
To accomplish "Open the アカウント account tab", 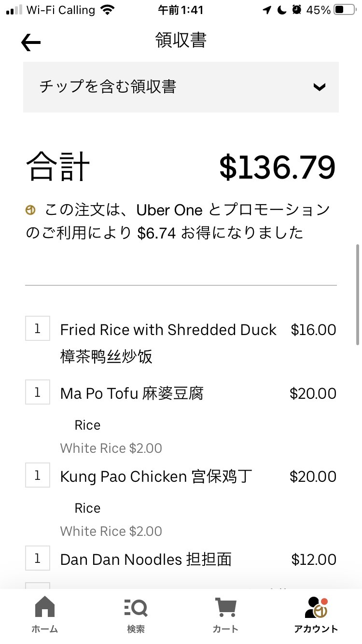I will point(316,614).
